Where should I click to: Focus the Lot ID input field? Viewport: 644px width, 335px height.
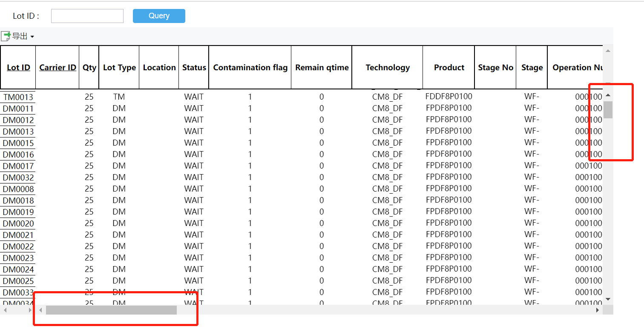[87, 16]
